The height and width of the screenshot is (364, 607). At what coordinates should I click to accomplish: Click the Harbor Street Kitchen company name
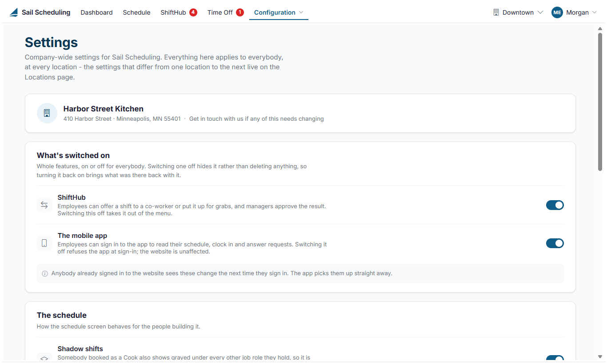[x=104, y=109]
